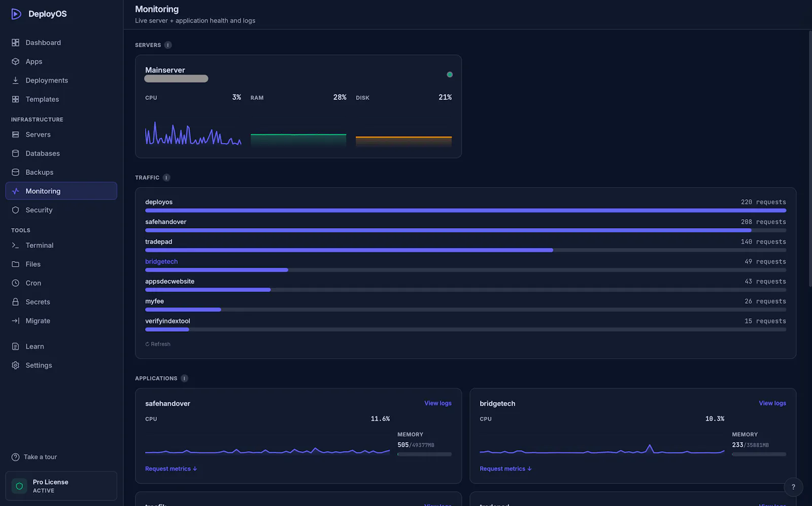812x506 pixels.
Task: Click the '10.3%' CPU value for bridgetech
Action: (715, 419)
